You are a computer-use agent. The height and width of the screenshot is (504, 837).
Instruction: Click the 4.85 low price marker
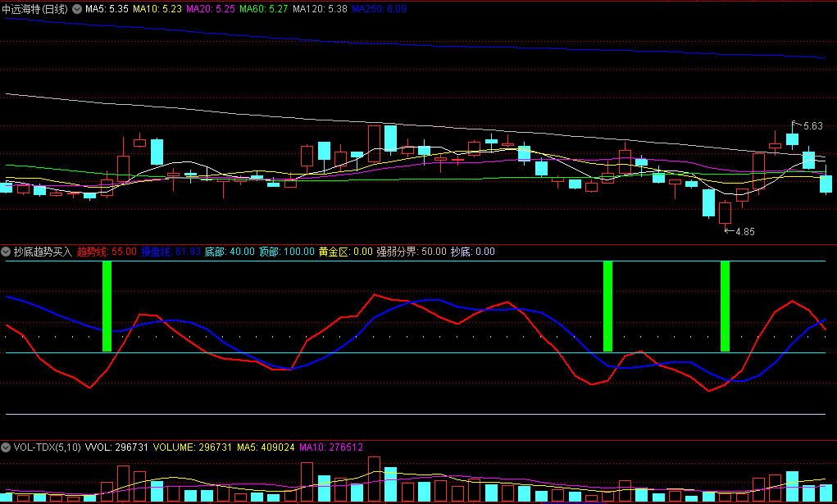tap(744, 232)
